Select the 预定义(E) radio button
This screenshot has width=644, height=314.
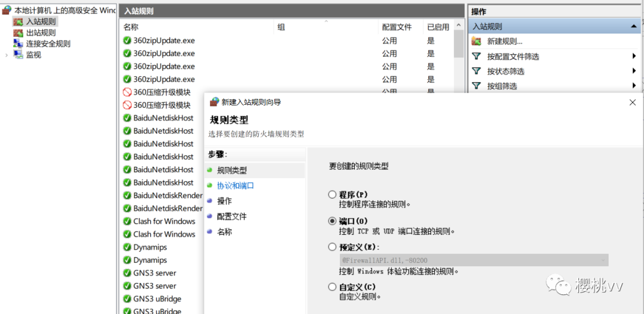tap(332, 247)
